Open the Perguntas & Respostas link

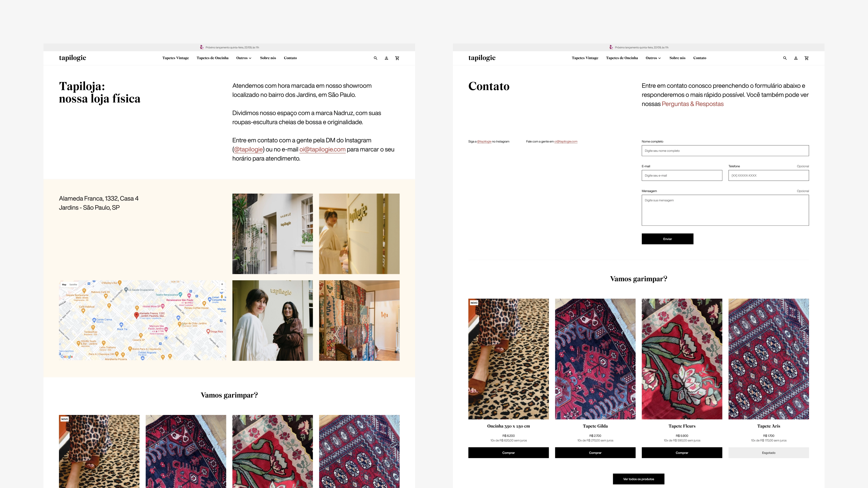[692, 104]
